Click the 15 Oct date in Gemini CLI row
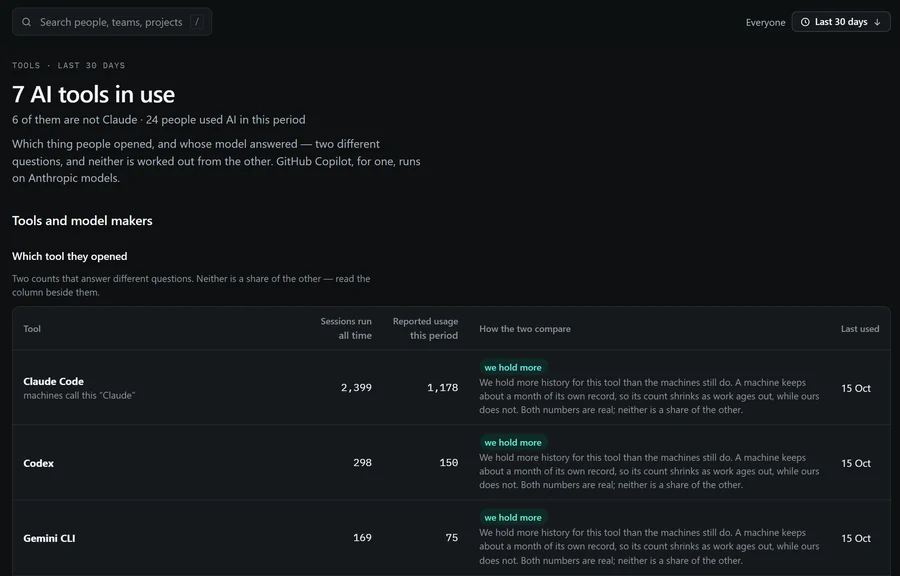 pos(856,538)
